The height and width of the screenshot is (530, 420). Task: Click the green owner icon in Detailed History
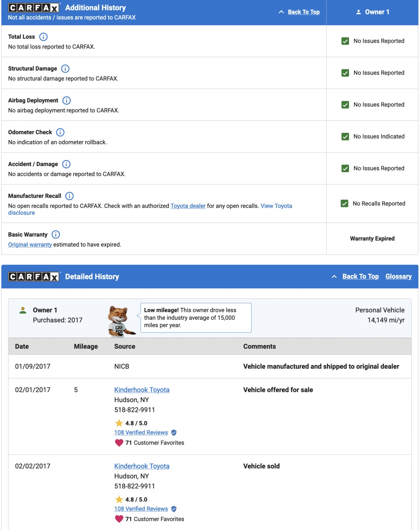[x=23, y=310]
